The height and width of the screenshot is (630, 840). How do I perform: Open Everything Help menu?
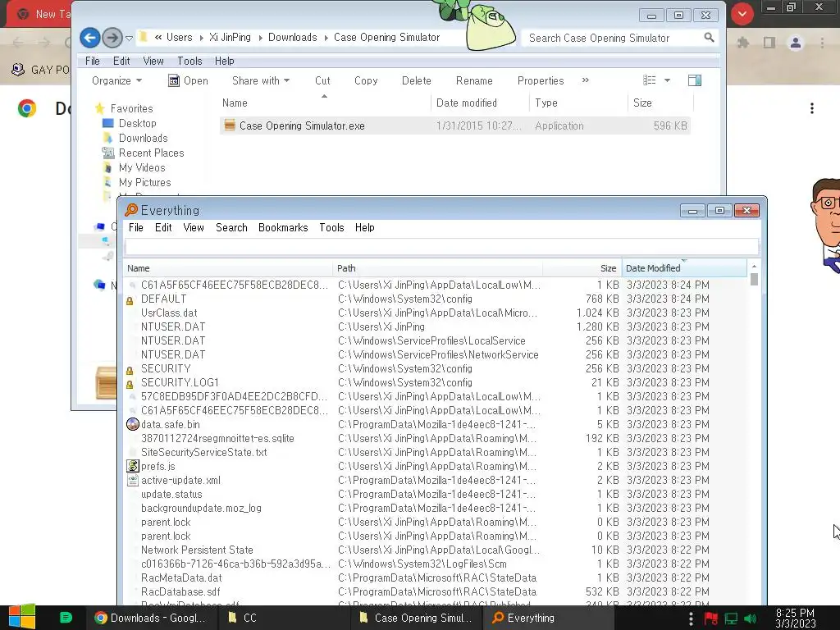click(x=365, y=228)
